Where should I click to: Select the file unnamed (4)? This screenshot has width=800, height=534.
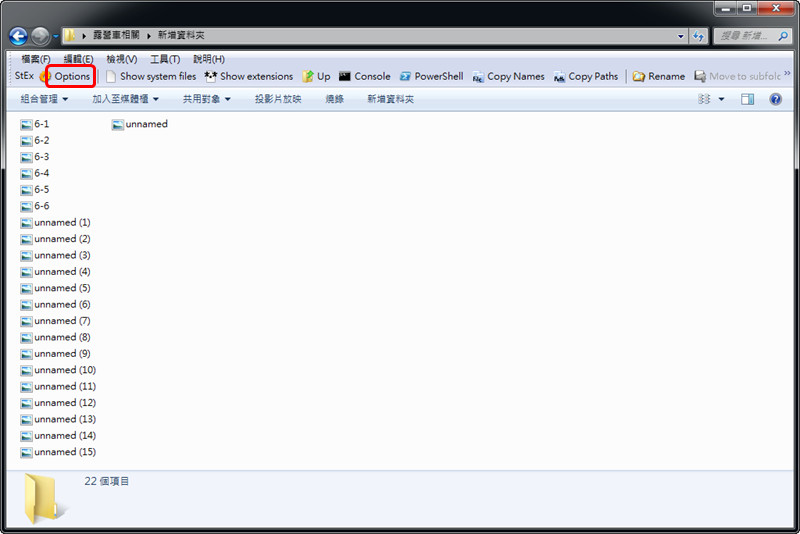click(55, 272)
